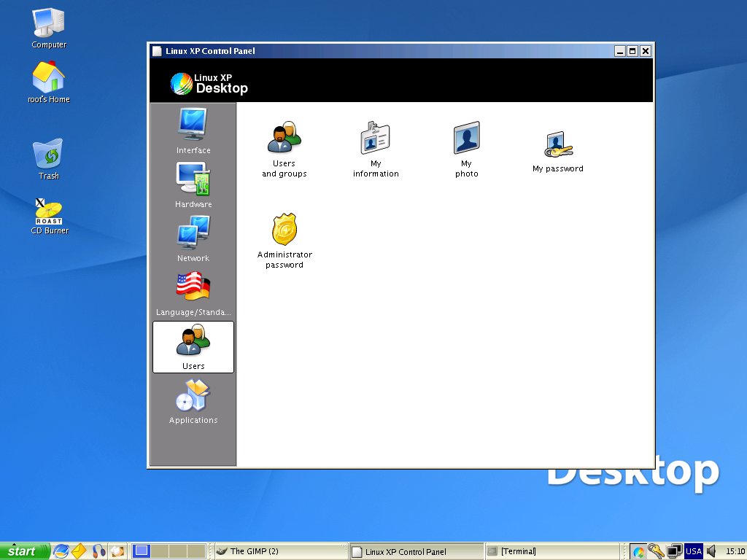Screen dimensions: 747x560
Task: Open My password settings
Action: 558,152
